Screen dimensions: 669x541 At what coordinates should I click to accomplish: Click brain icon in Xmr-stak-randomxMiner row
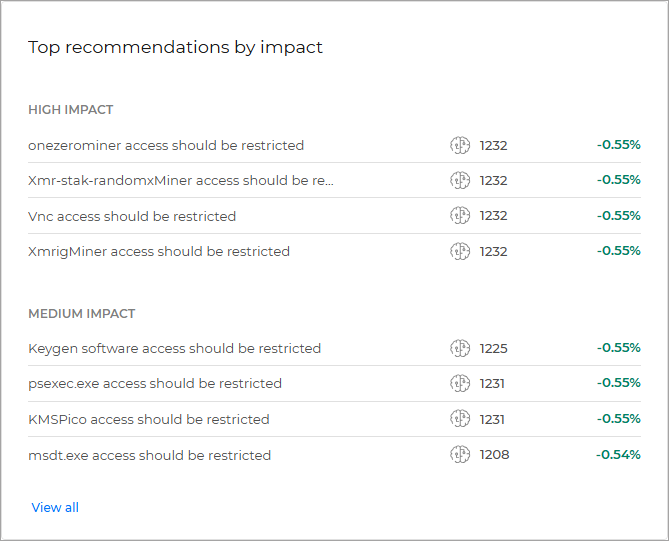[x=460, y=180]
